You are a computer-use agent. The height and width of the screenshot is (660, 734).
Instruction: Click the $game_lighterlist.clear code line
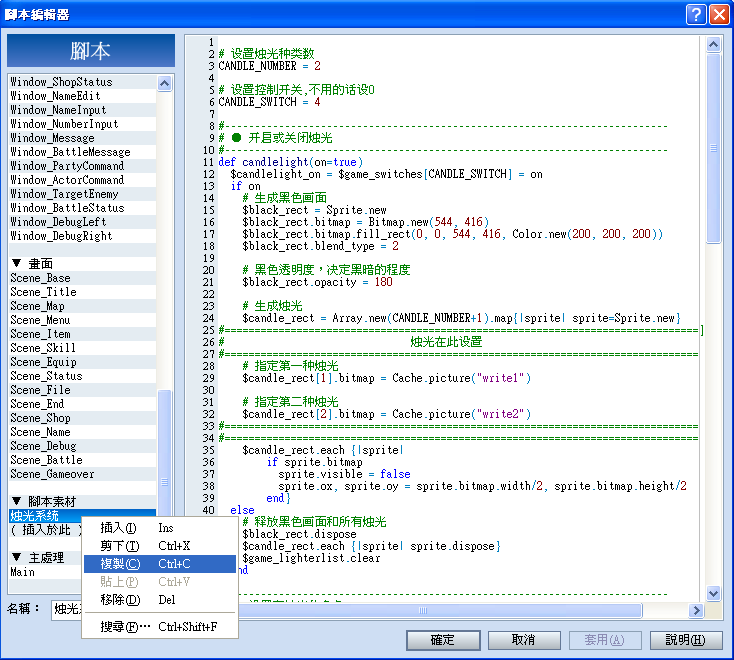(311, 558)
